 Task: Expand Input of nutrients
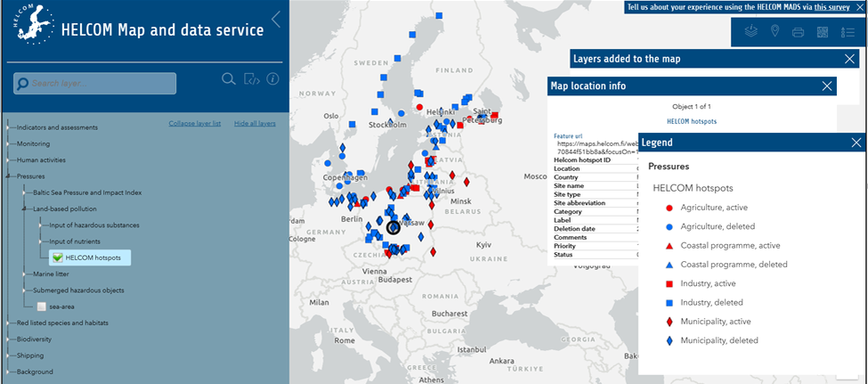tap(41, 241)
